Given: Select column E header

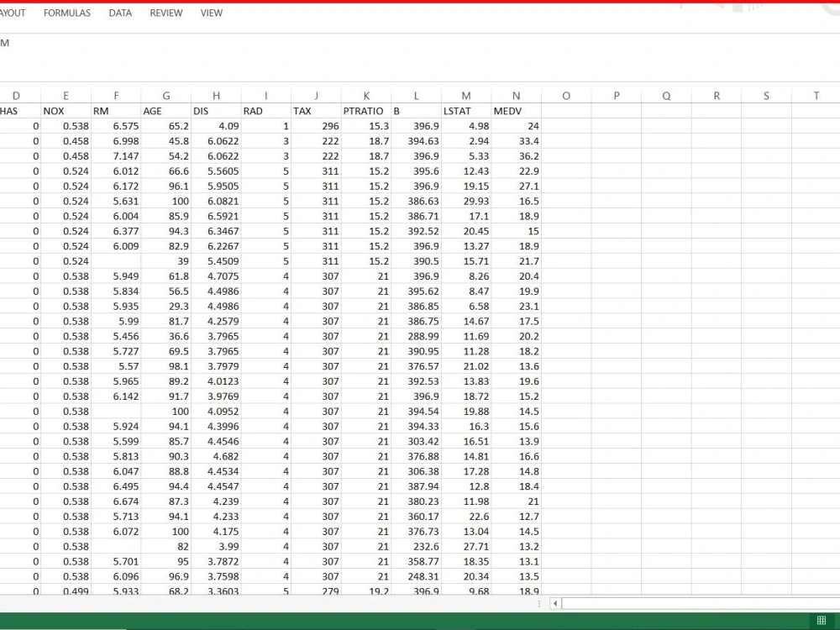Looking at the screenshot, I should (66, 96).
